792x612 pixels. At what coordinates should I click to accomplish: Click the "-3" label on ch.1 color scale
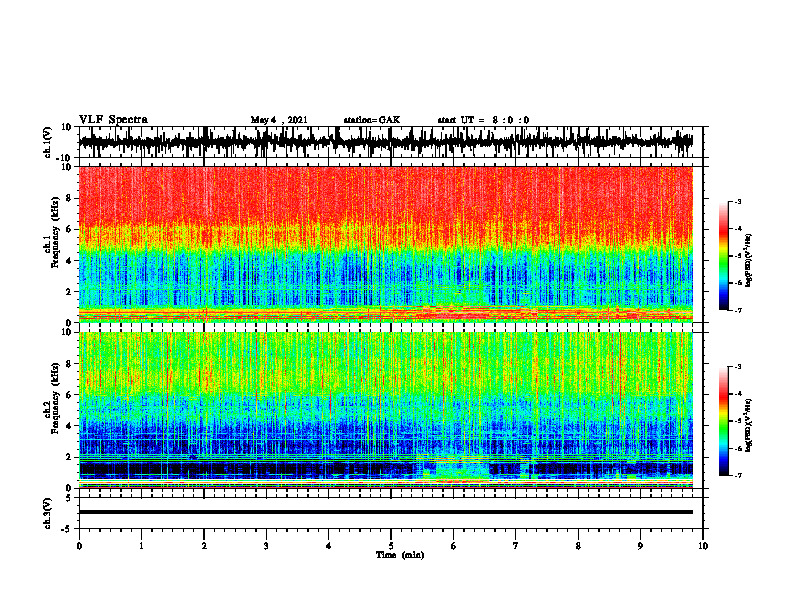click(737, 201)
